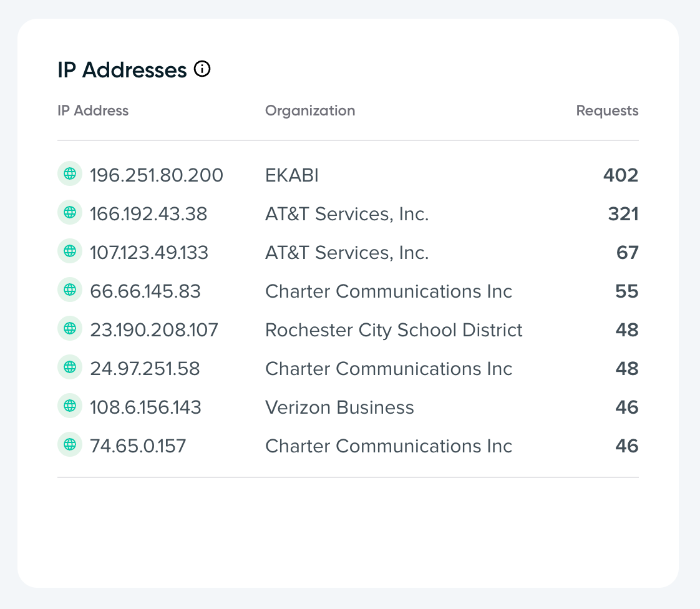Open IP address 196.251.80.200
Screen dimensions: 700x609
point(157,175)
